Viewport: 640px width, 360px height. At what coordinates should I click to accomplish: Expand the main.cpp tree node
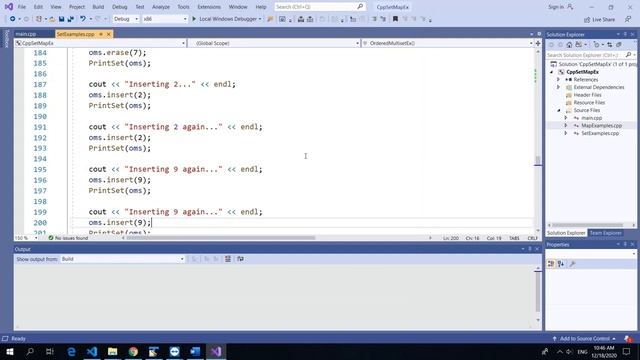(566, 118)
